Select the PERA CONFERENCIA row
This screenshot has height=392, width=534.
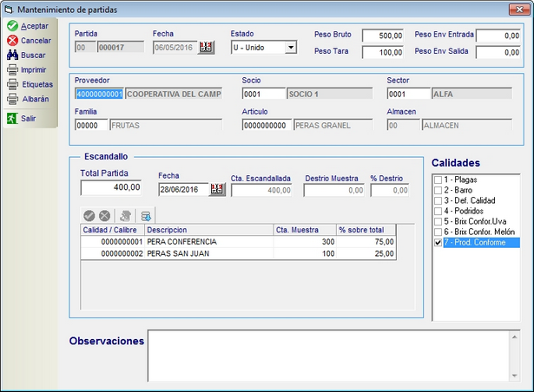click(x=239, y=242)
